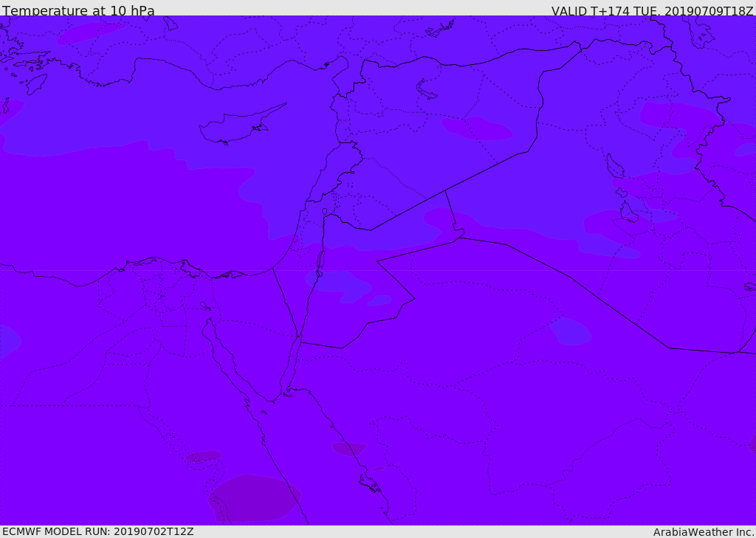The width and height of the screenshot is (756, 538).
Task: Click the 'ECMWF MODEL RUN: 20190702T12Z' text
Action: pyautogui.click(x=98, y=531)
